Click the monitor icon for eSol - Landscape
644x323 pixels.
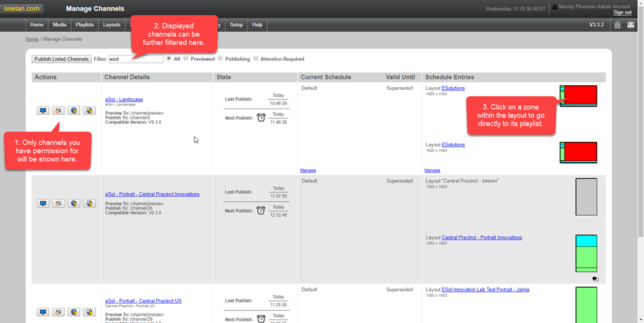pos(43,111)
